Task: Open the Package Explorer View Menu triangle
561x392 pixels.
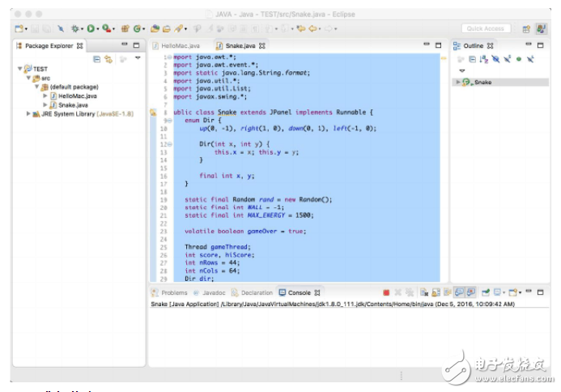Action: pyautogui.click(x=138, y=58)
